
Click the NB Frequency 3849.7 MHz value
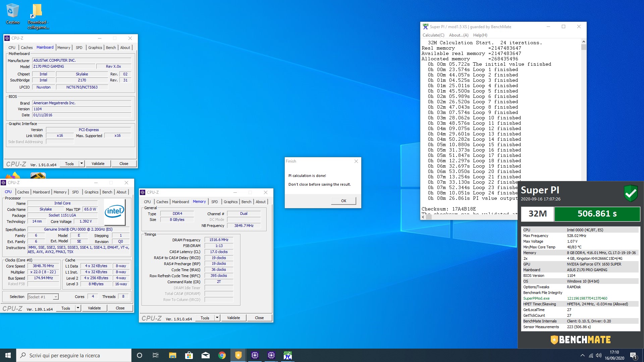pyautogui.click(x=244, y=226)
